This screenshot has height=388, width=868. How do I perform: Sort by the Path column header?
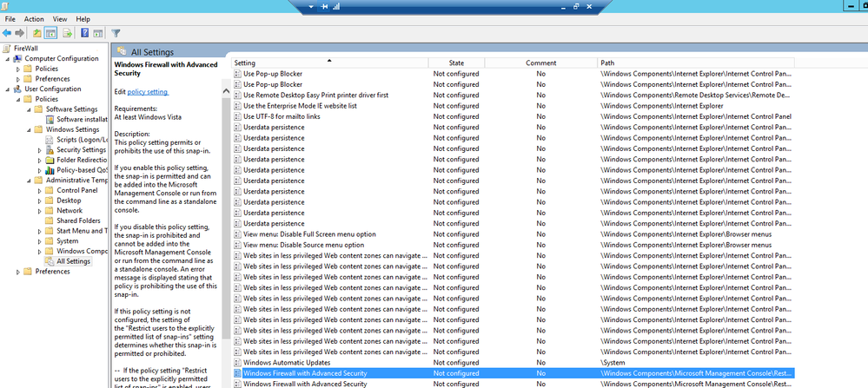696,63
